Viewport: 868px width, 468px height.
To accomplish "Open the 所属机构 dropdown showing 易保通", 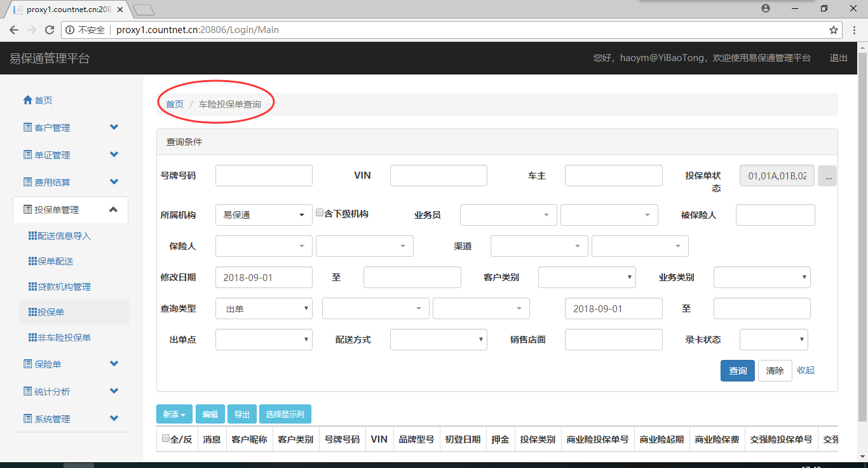I will click(x=264, y=215).
